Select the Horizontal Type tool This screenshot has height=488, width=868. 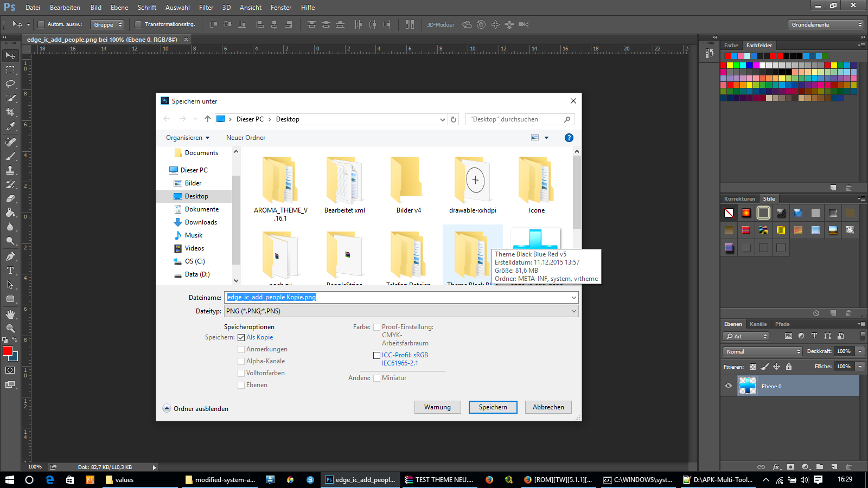pos(10,271)
